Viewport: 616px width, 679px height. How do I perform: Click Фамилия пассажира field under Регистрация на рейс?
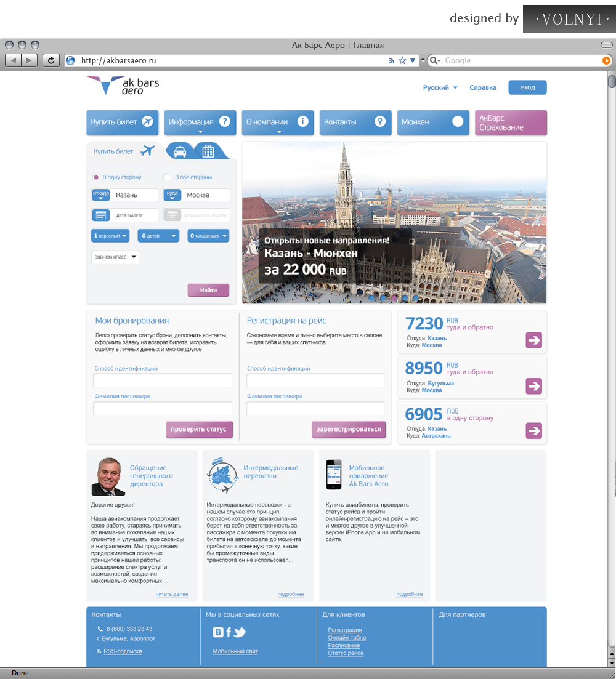316,408
